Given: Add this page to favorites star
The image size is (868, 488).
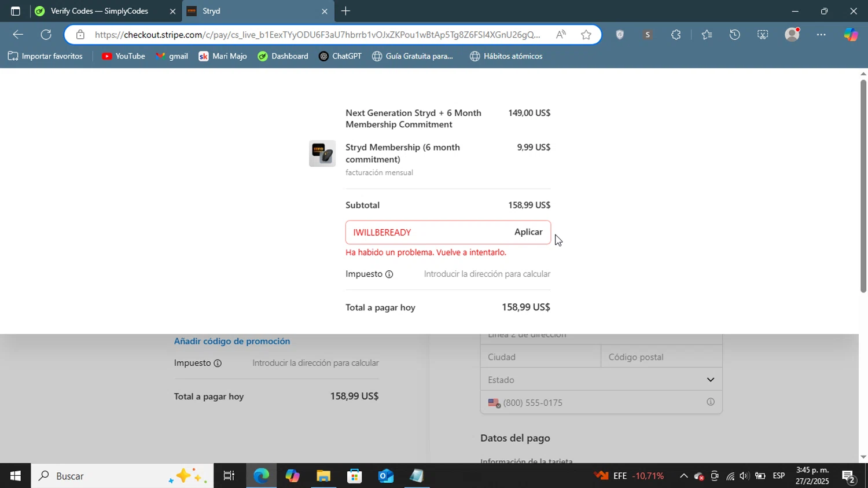Looking at the screenshot, I should (586, 35).
